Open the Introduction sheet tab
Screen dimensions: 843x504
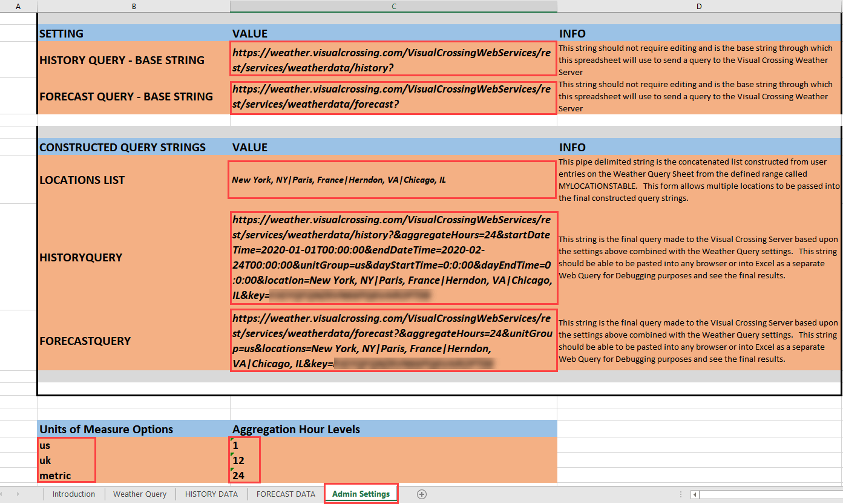(x=73, y=494)
